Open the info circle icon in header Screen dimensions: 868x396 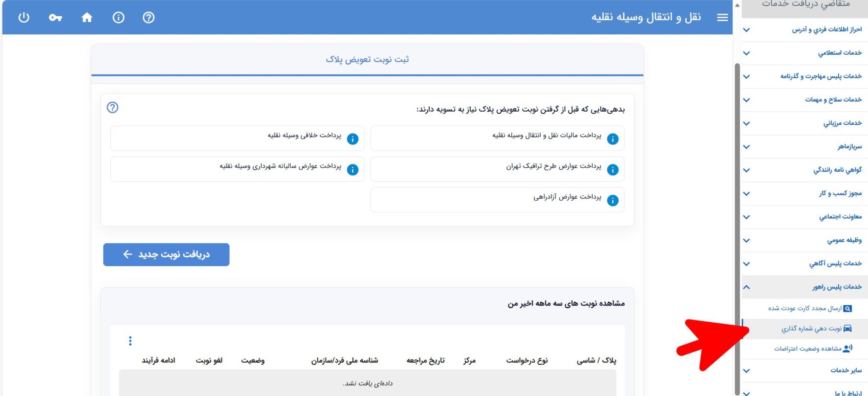pos(118,18)
